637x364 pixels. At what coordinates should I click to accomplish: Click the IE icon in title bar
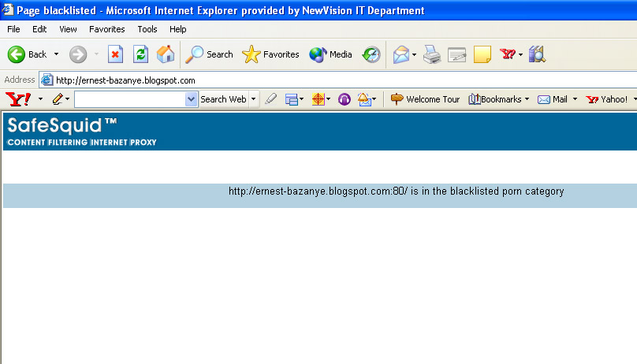(7, 9)
